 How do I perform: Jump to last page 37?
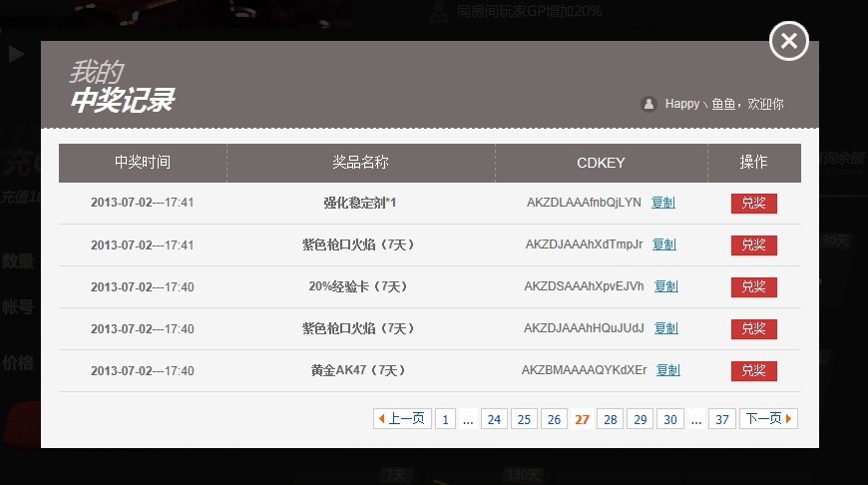click(x=722, y=419)
